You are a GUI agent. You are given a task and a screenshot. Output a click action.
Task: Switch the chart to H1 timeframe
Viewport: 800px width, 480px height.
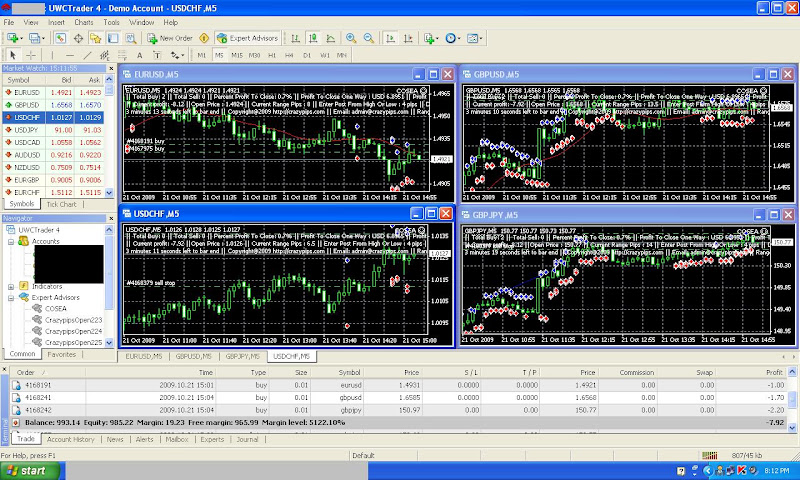coord(272,55)
